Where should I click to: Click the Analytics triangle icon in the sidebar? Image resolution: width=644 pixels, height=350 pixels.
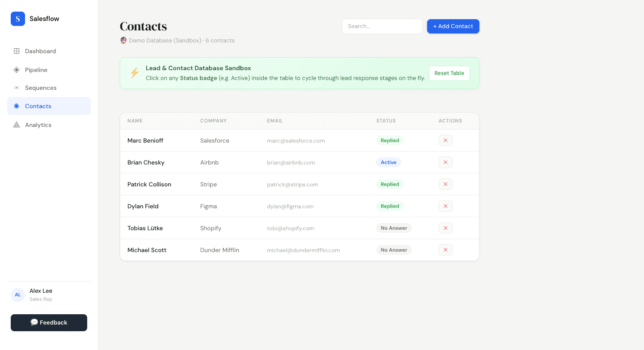point(17,125)
